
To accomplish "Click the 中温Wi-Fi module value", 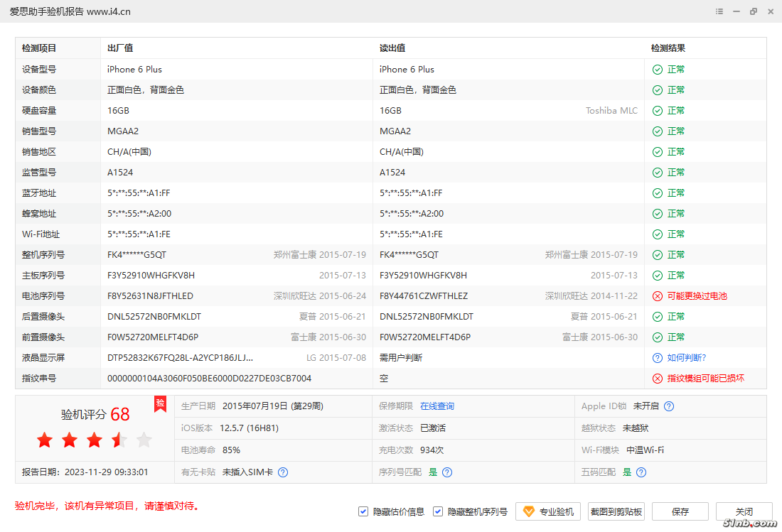I will click(645, 450).
